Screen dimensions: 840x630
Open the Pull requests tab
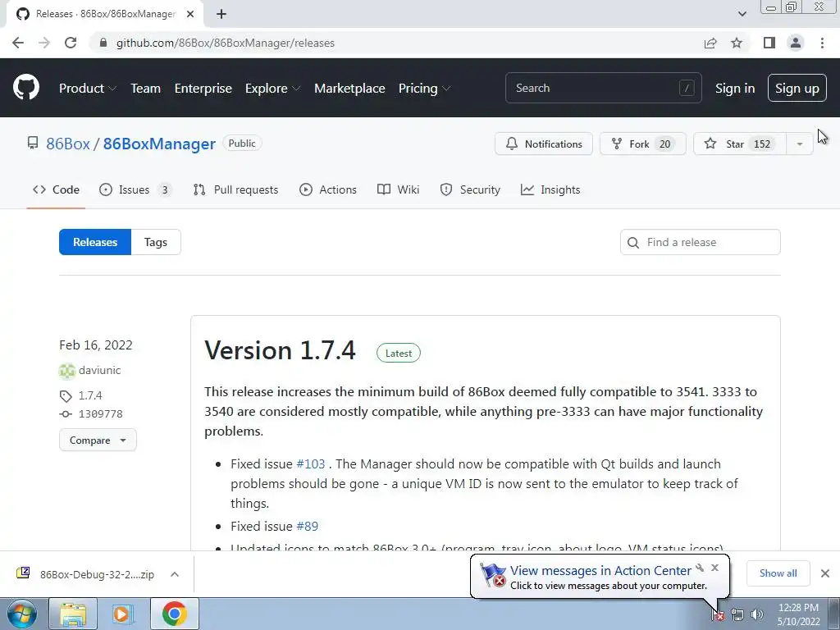(235, 189)
